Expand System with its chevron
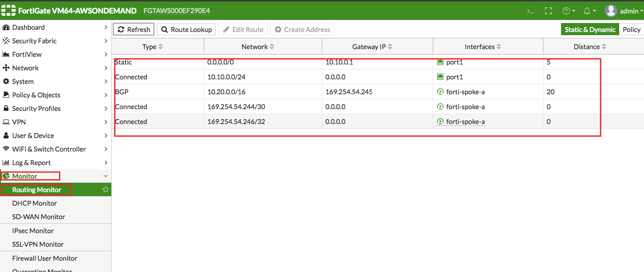The width and height of the screenshot is (644, 272). [x=106, y=82]
